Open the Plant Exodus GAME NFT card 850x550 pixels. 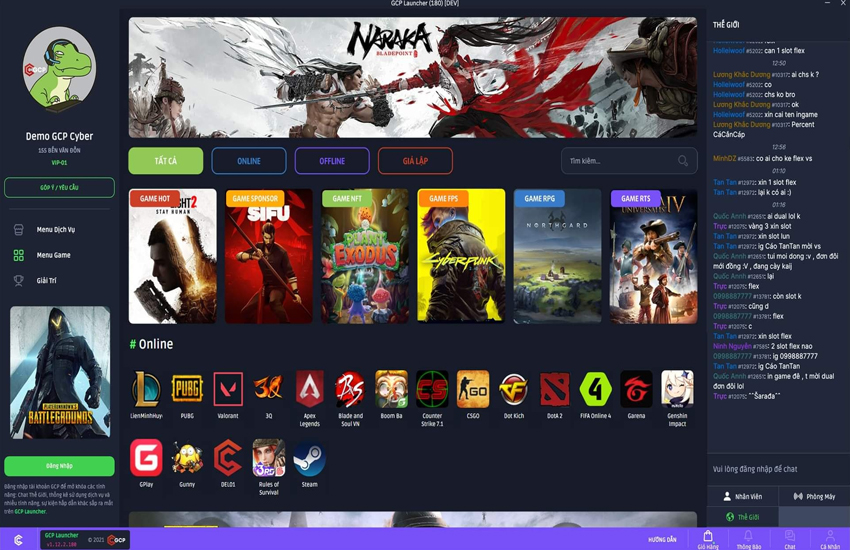click(x=365, y=256)
